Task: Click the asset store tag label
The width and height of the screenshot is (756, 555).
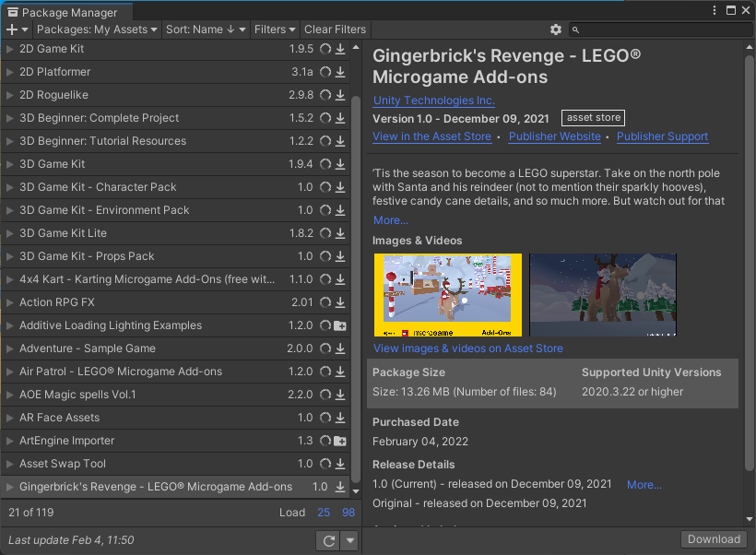Action: click(593, 118)
